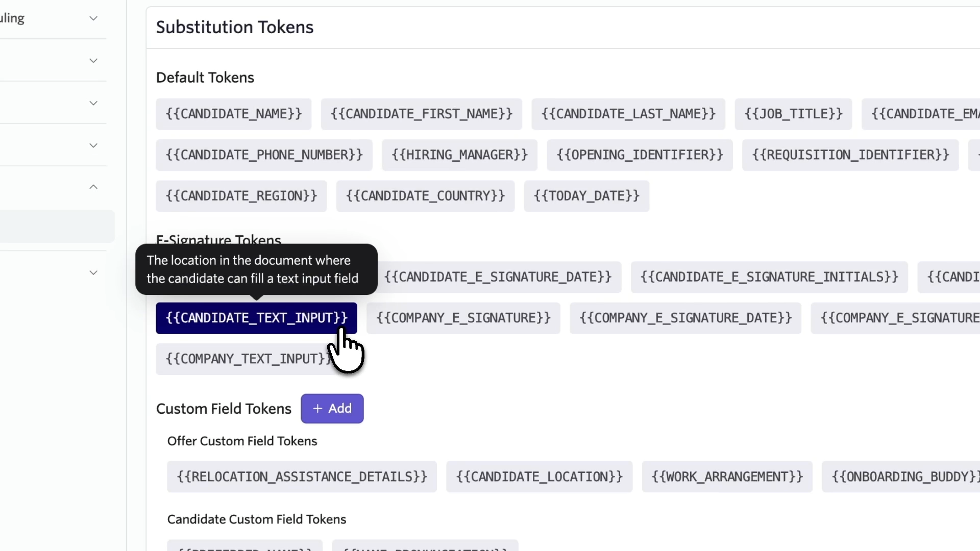The image size is (980, 551).
Task: Expand the sidebar section just above the expanded one
Action: tap(93, 145)
